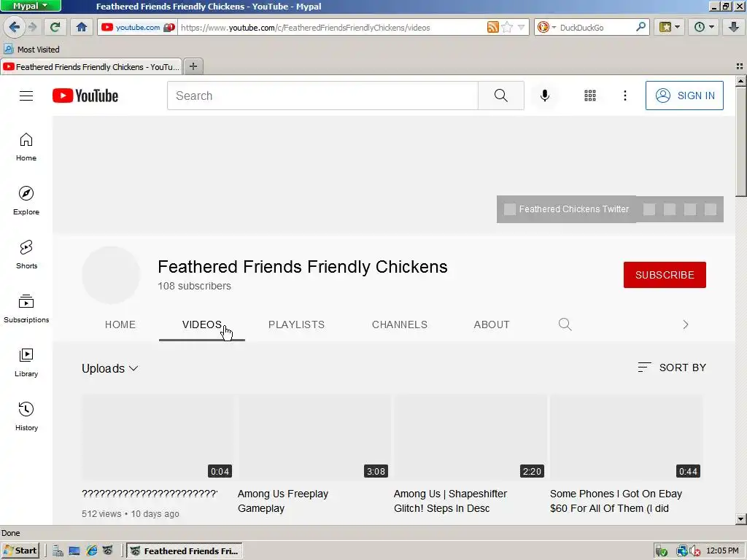Click the volume tray icon
The height and width of the screenshot is (560, 747).
pyautogui.click(x=695, y=551)
